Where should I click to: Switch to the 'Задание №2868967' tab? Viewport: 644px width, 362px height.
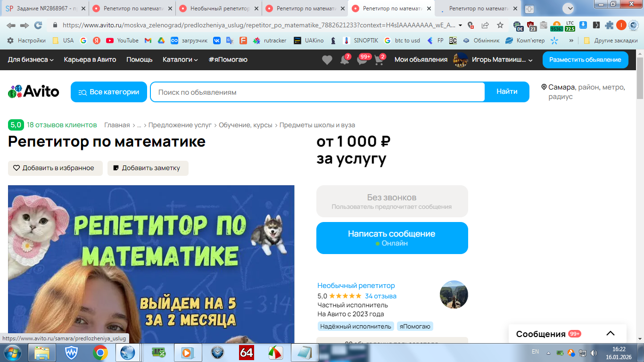(x=44, y=8)
